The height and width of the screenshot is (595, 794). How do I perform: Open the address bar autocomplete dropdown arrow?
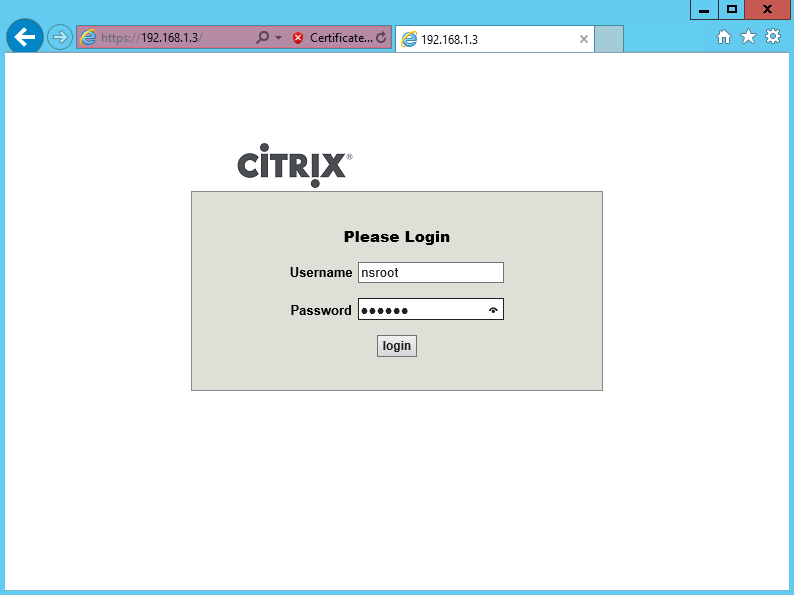point(278,38)
